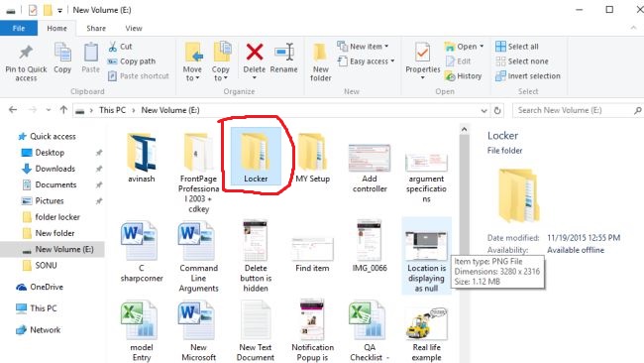
Task: Click This PC in address bar
Action: tap(112, 110)
